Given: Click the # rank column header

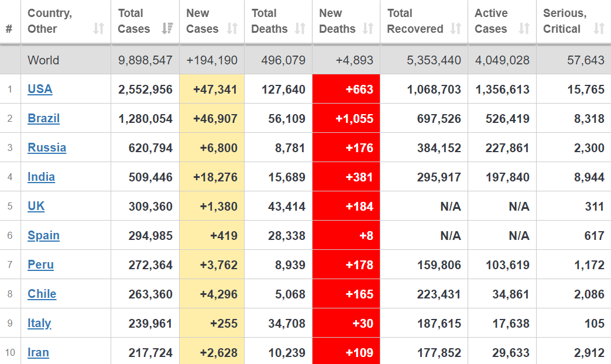Looking at the screenshot, I should point(9,29).
